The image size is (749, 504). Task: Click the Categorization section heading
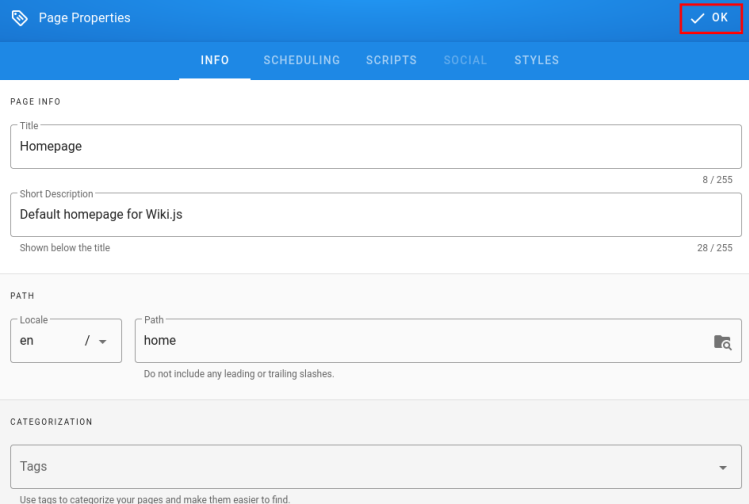point(51,422)
